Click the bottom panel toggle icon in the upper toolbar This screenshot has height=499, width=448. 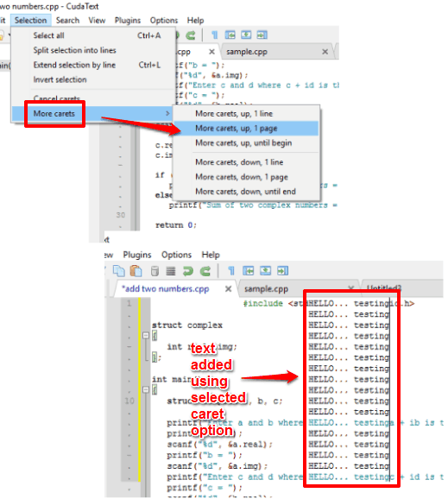(246, 35)
